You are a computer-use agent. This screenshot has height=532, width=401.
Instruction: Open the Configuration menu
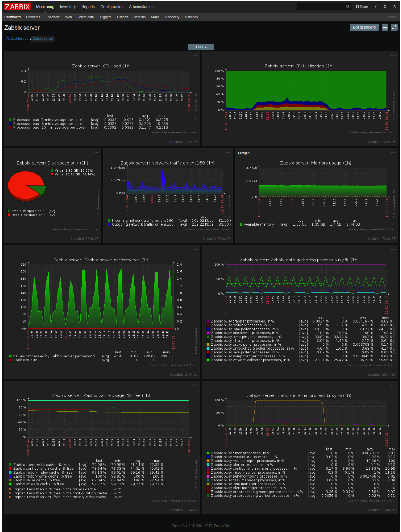[x=112, y=7]
